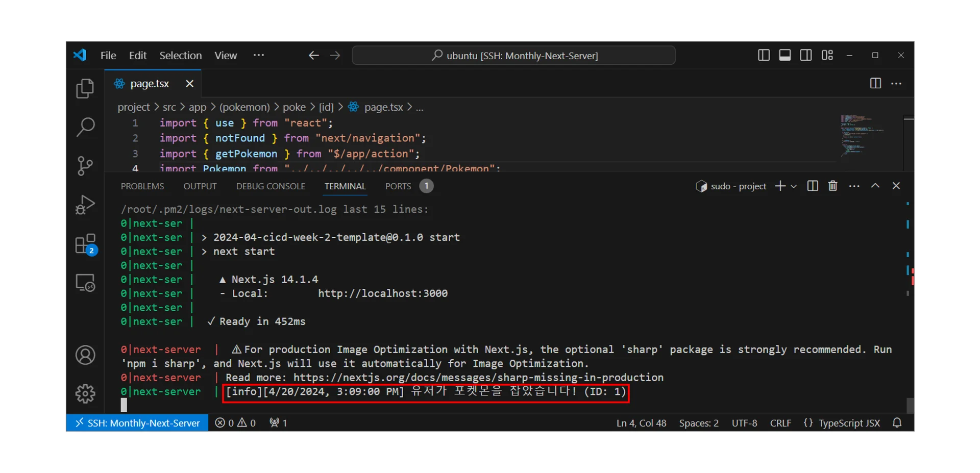Open the Search view icon
The width and height of the screenshot is (980, 473).
pos(85,127)
